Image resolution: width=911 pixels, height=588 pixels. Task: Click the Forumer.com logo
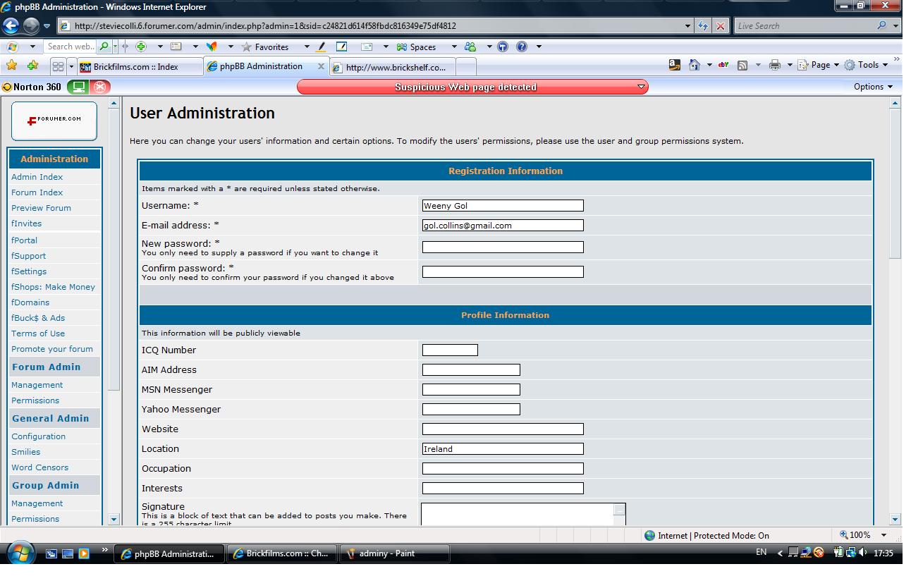54,120
